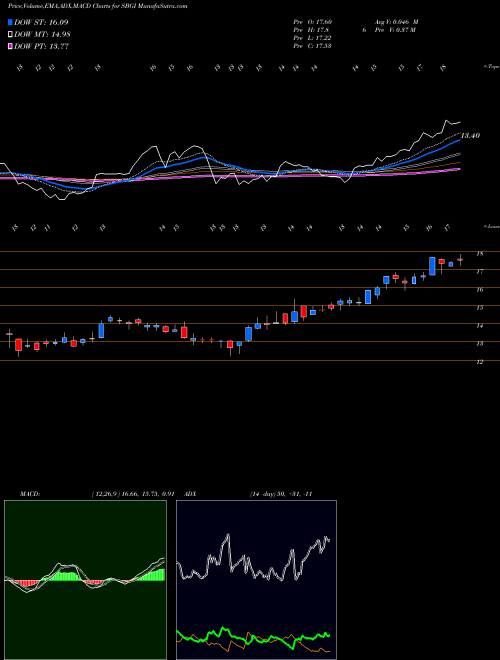Click the MACD (12,26,9) values text
Screen dimensions: 500x660
133,494
